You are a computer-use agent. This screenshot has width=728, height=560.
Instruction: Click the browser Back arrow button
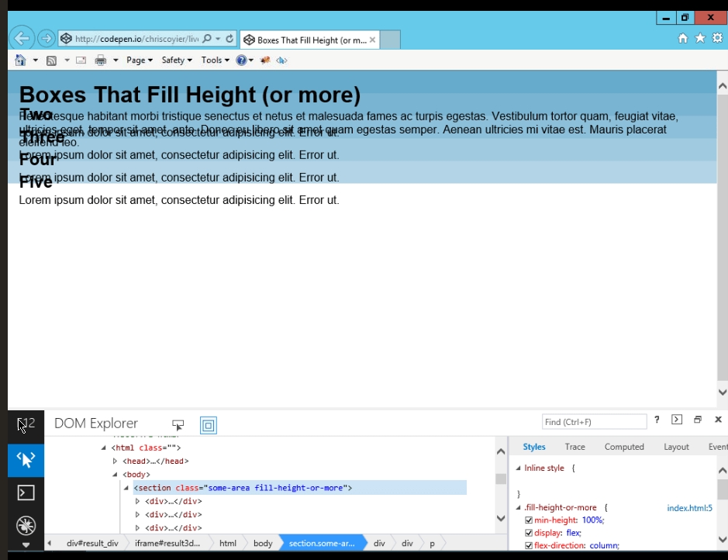point(21,38)
